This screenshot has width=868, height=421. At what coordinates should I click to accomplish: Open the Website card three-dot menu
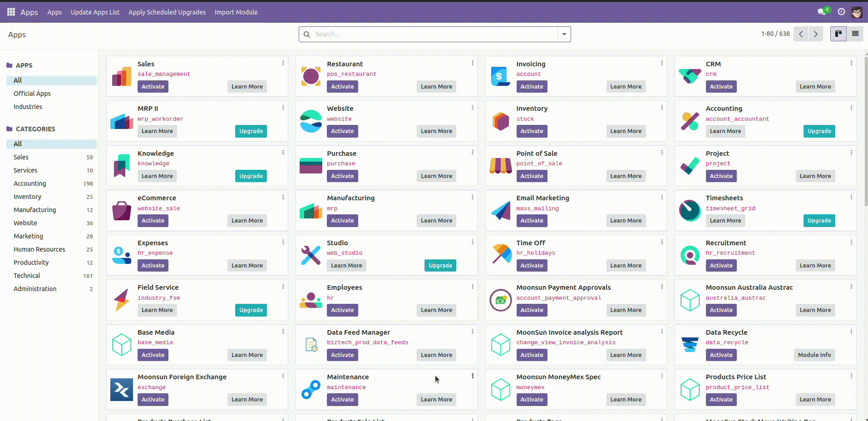point(472,108)
